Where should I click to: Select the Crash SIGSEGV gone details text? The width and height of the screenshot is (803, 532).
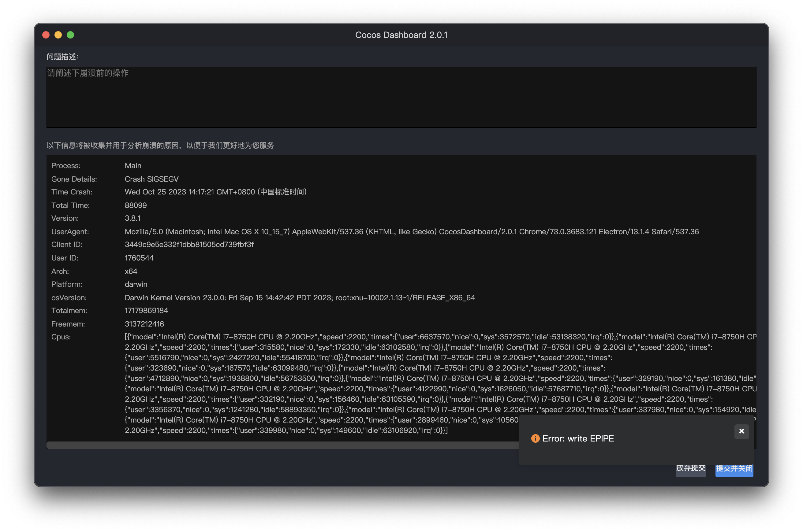point(151,179)
